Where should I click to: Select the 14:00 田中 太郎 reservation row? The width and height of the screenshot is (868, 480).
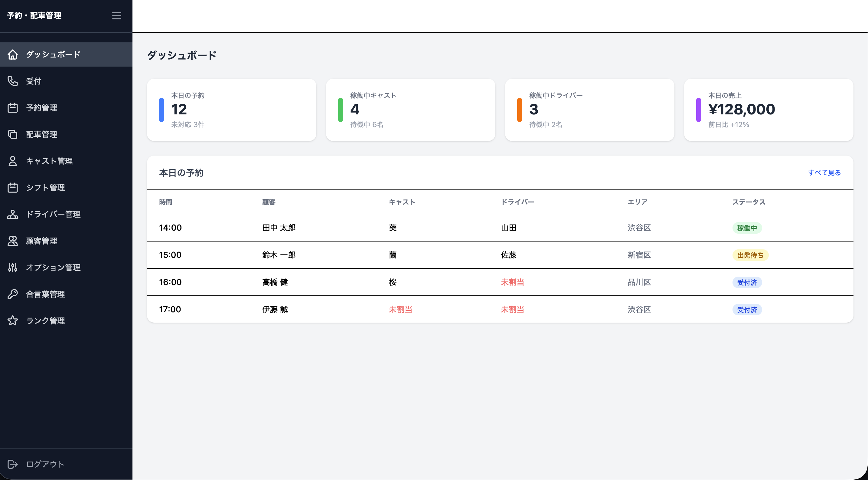point(500,228)
